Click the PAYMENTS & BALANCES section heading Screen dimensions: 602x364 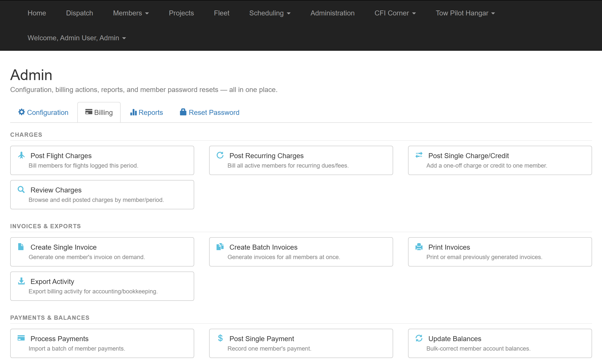point(50,318)
